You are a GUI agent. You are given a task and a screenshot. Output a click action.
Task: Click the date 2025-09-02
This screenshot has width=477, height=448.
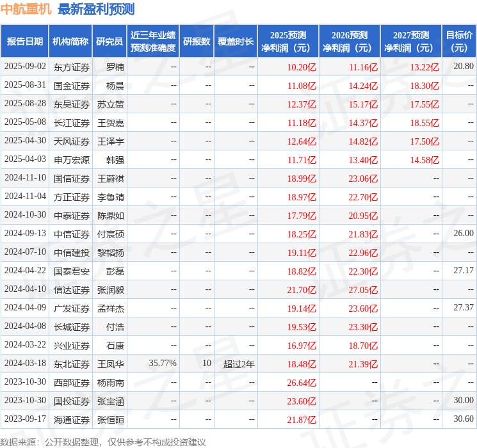[25, 67]
